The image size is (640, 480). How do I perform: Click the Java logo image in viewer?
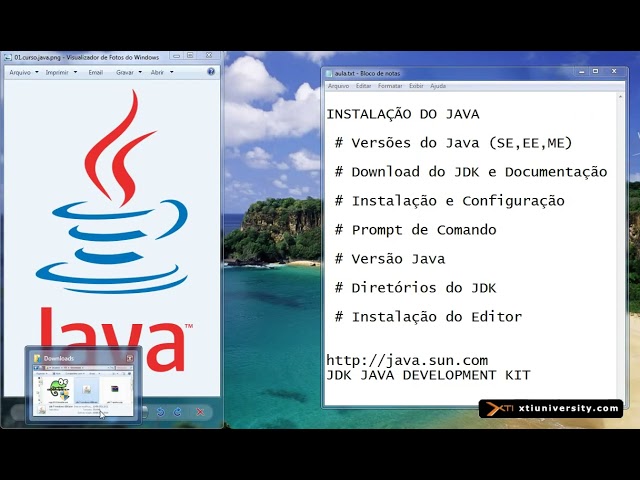pyautogui.click(x=111, y=229)
